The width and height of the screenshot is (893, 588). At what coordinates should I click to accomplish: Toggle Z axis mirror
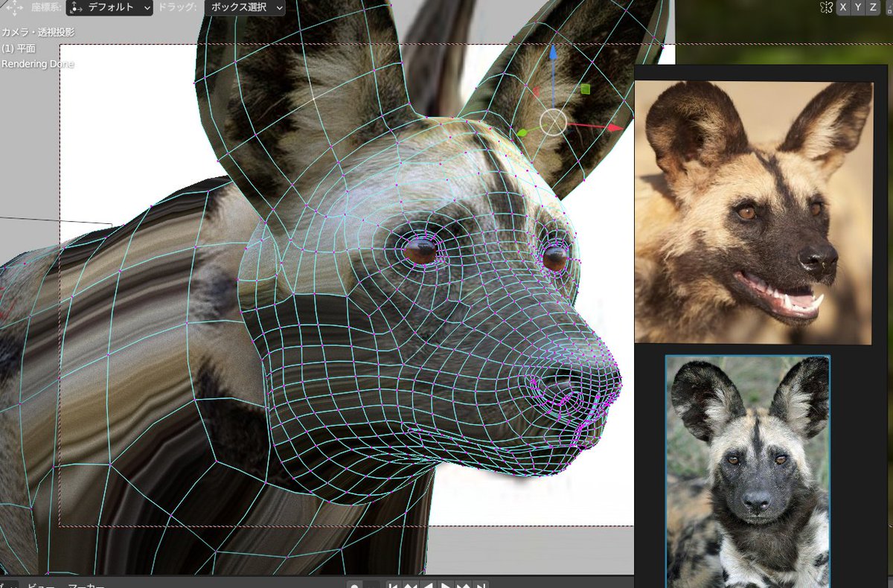point(874,7)
